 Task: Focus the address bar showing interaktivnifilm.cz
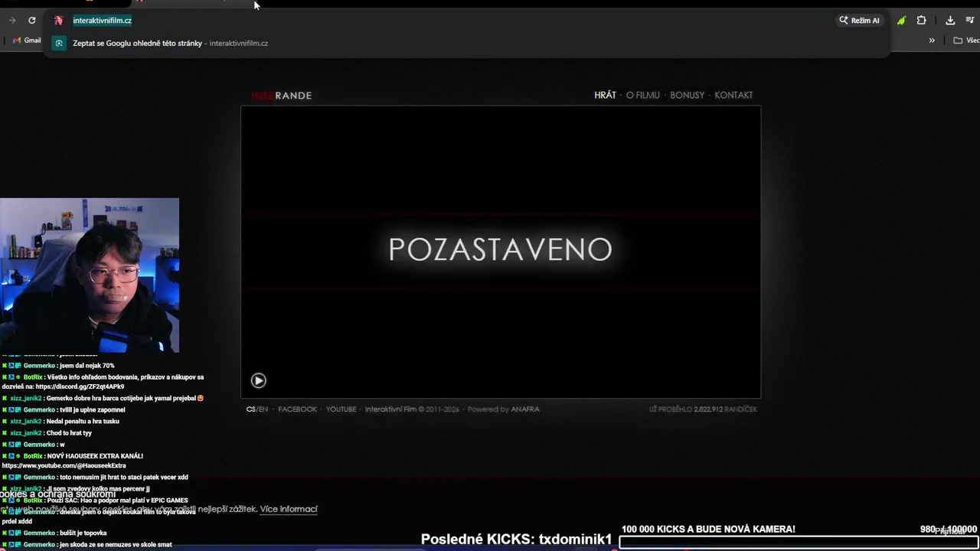click(x=102, y=21)
